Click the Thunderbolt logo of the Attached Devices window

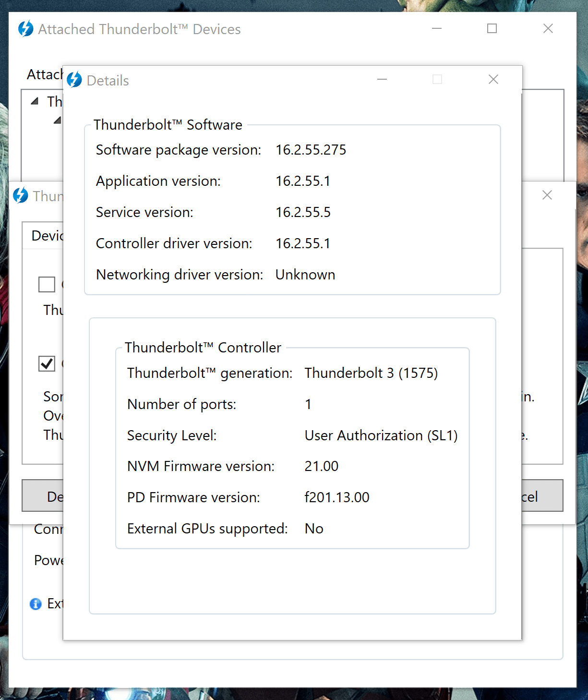pyautogui.click(x=26, y=29)
